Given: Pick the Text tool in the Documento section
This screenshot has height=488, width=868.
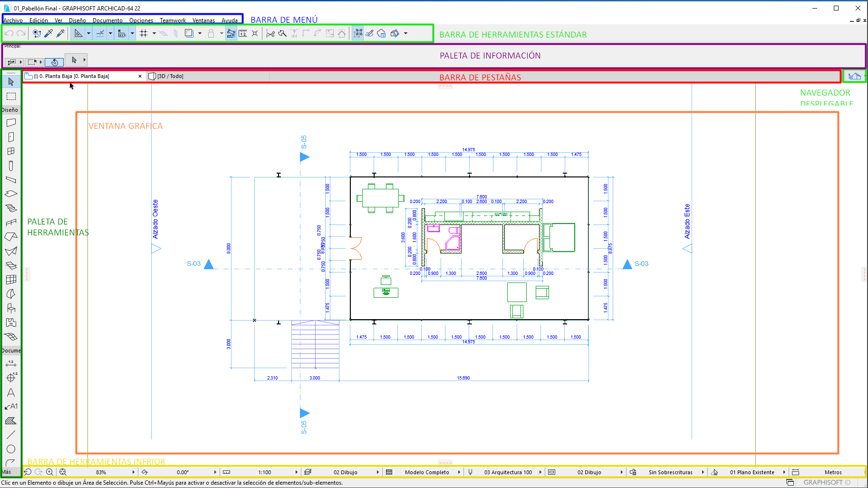Looking at the screenshot, I should click(11, 392).
